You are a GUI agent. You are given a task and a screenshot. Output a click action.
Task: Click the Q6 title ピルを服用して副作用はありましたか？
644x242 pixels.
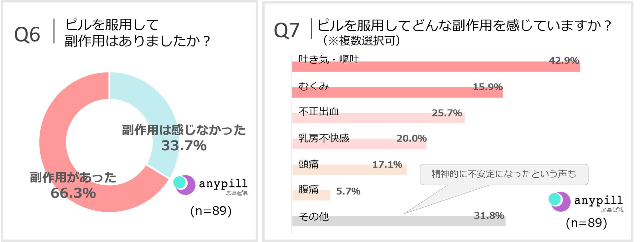coord(137,33)
